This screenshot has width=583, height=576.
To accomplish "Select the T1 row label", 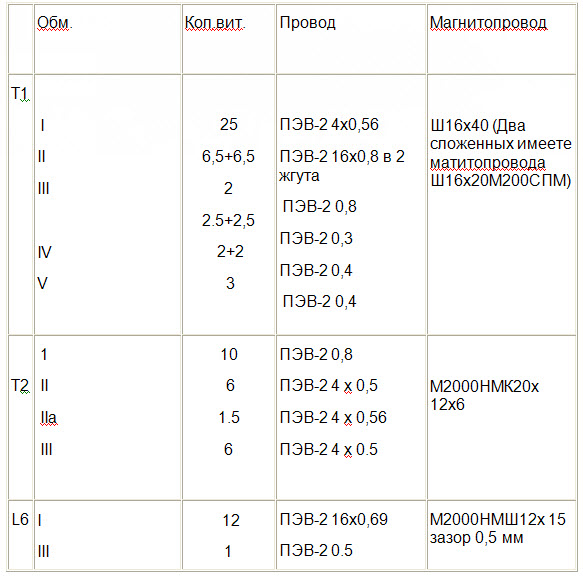I will click(20, 93).
